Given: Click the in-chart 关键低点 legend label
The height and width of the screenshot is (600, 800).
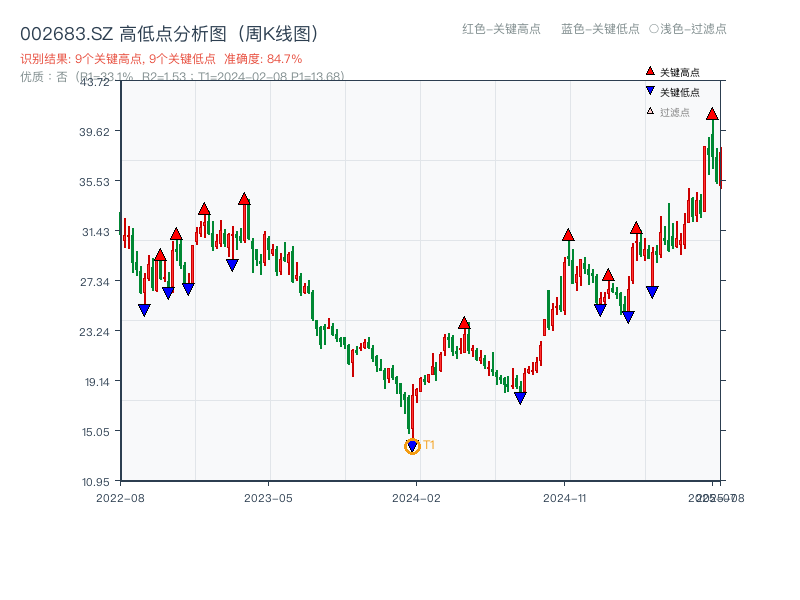Looking at the screenshot, I should coord(680,92).
